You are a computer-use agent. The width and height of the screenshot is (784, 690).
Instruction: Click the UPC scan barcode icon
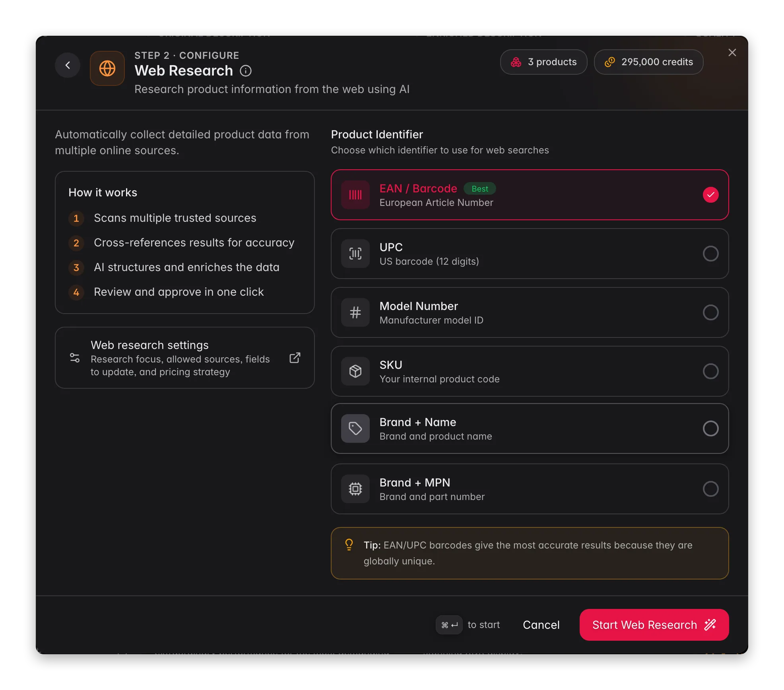click(355, 254)
